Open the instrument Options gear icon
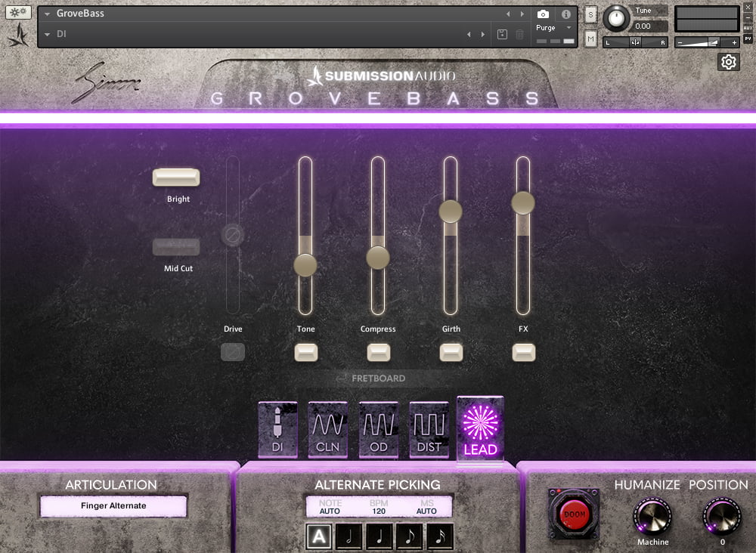The image size is (756, 553). (728, 62)
